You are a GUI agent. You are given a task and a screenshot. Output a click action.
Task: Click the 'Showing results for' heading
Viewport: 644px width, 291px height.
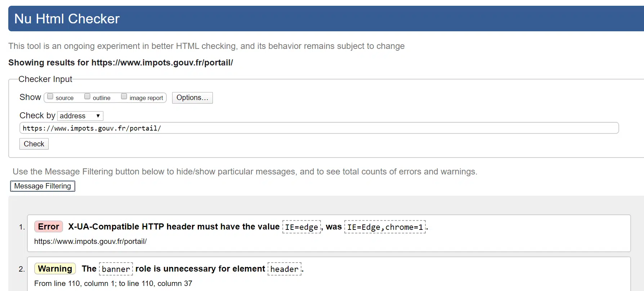pos(121,63)
